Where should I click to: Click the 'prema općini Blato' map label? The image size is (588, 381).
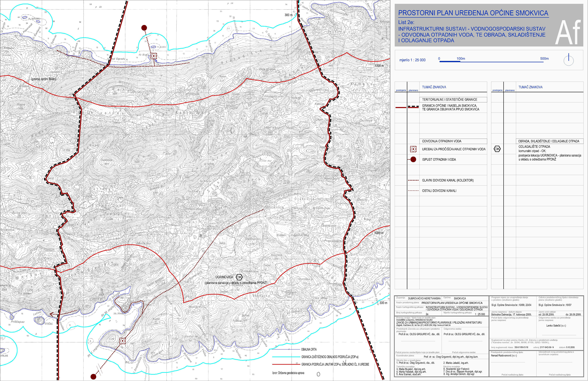click(44, 79)
